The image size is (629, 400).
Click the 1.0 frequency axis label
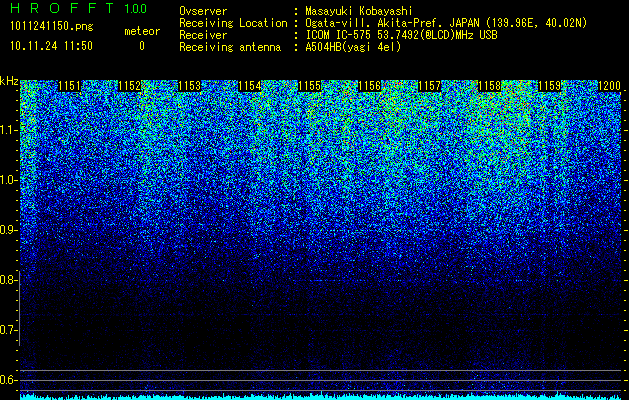tap(8, 180)
